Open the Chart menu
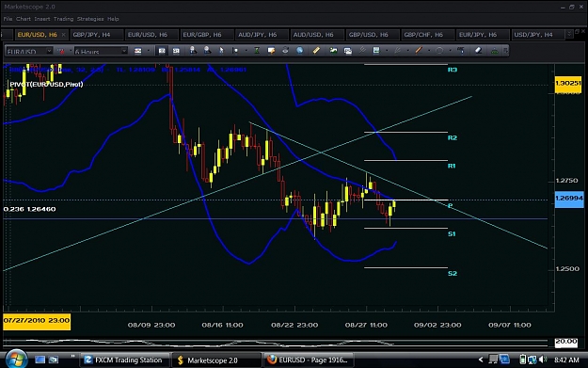Viewport: 588px width, 368px height. [x=24, y=19]
